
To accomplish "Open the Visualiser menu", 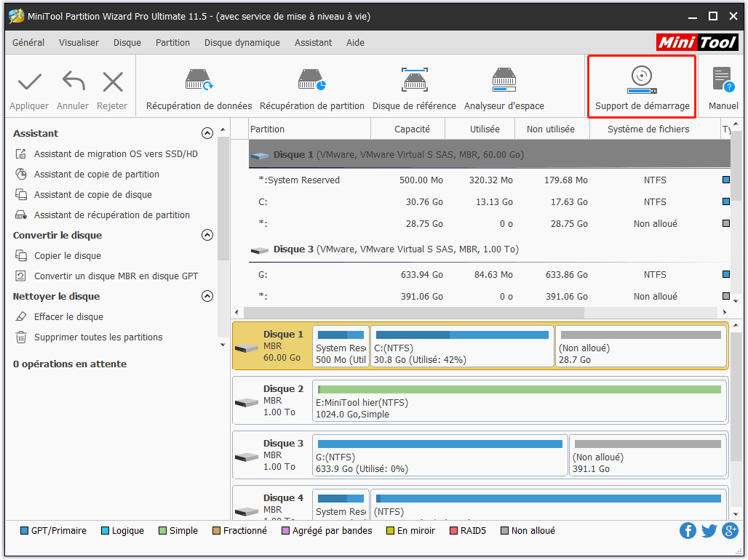I will pos(79,42).
